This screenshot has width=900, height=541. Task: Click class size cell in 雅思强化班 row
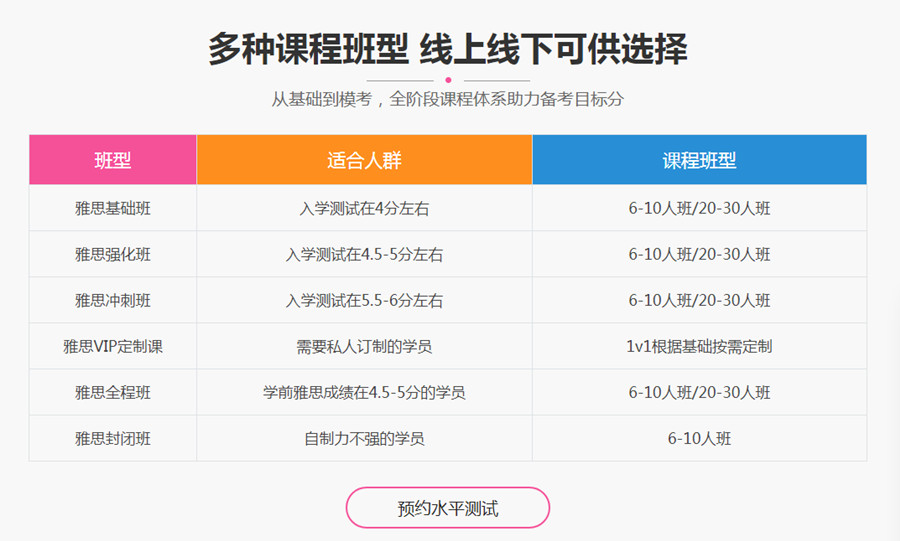pos(699,254)
